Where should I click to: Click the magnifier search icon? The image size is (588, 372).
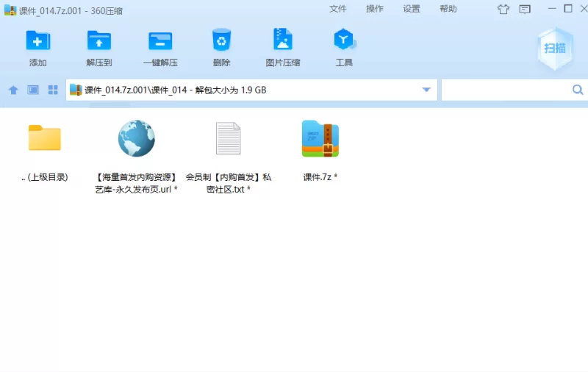[578, 90]
